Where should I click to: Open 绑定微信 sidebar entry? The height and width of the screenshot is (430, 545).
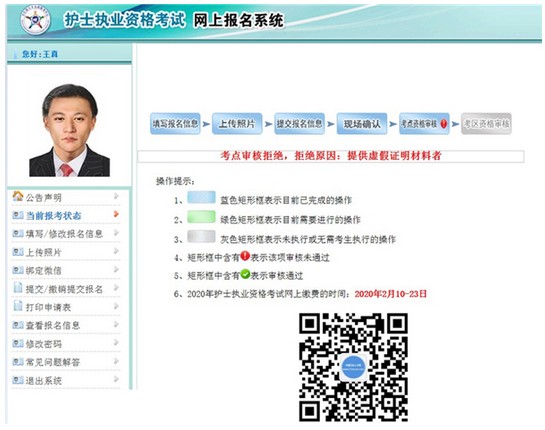point(43,270)
